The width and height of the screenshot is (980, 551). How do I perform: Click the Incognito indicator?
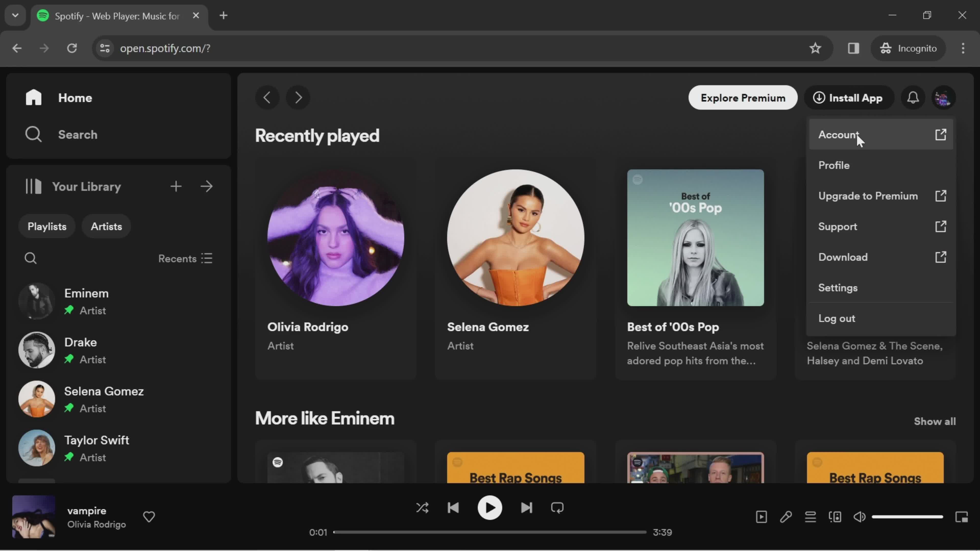coord(908,48)
